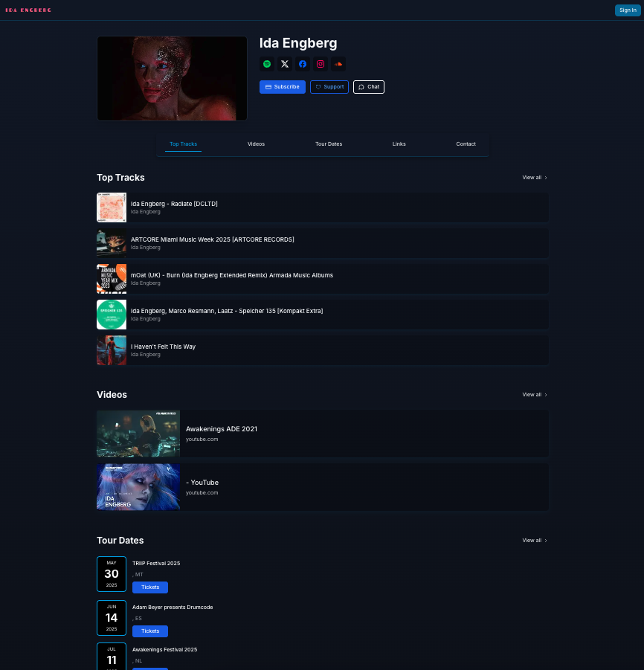
Task: Go to the Contact tab
Action: pos(466,144)
